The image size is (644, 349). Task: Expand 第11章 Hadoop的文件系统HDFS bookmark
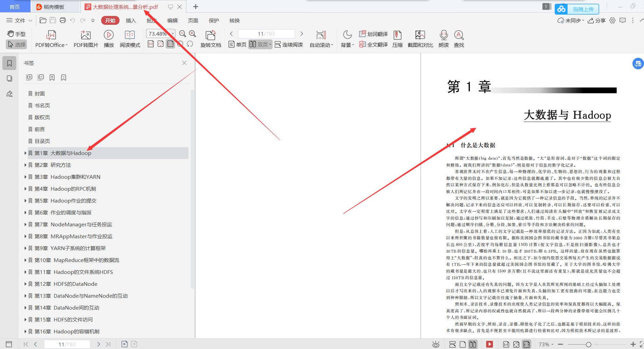pyautogui.click(x=25, y=272)
